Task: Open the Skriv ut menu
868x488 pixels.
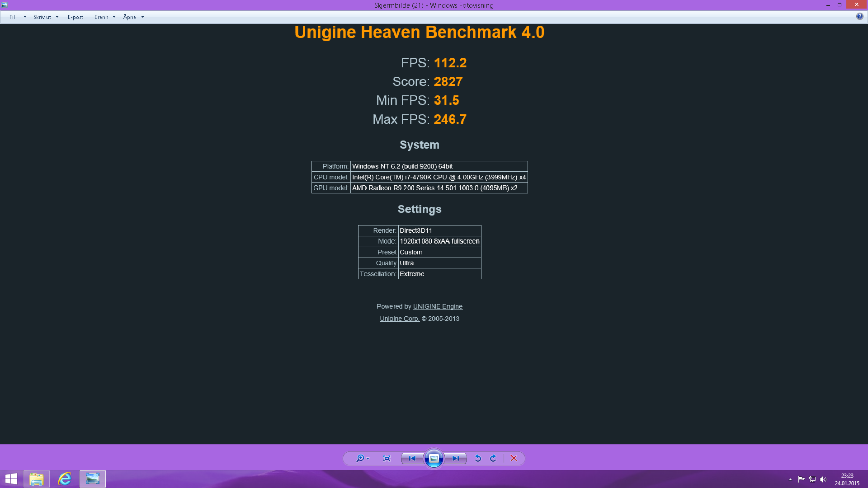Action: coord(42,17)
